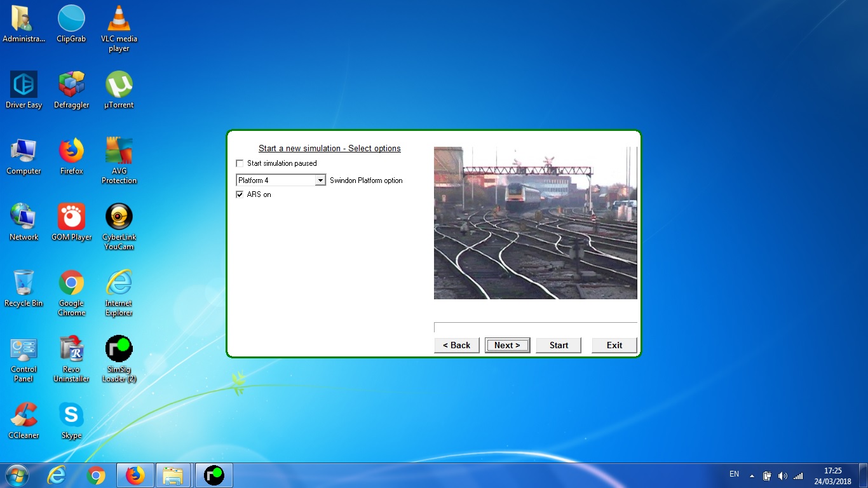Click the EN language indicator
This screenshot has height=488, width=868.
[x=734, y=474]
